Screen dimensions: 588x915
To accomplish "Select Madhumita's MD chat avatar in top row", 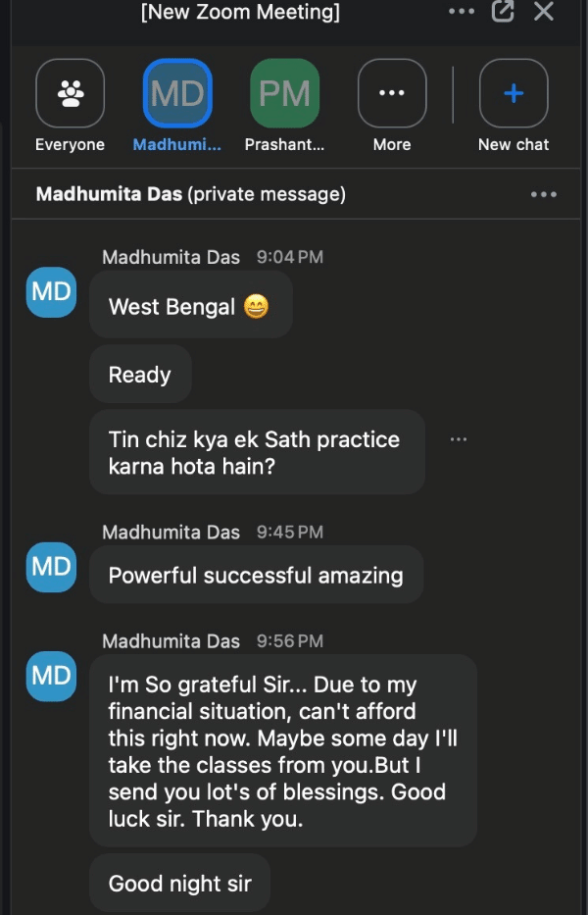I will coord(177,94).
